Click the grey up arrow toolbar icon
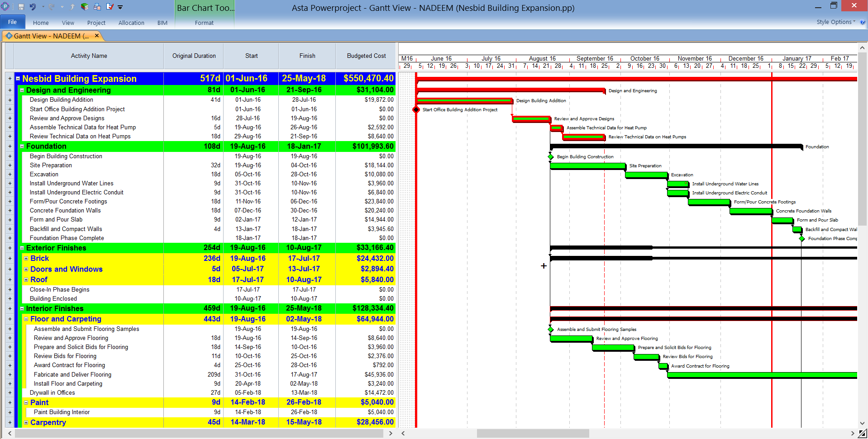 point(72,7)
